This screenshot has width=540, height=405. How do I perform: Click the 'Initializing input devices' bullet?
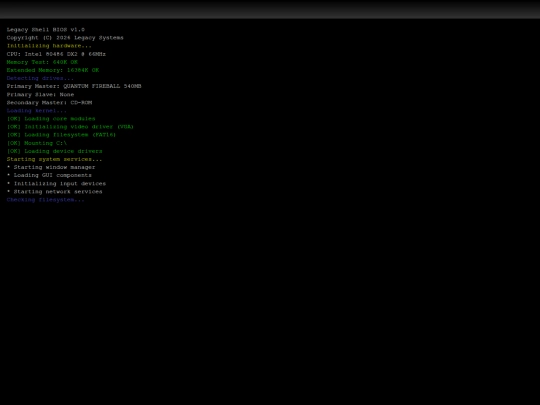click(x=56, y=184)
